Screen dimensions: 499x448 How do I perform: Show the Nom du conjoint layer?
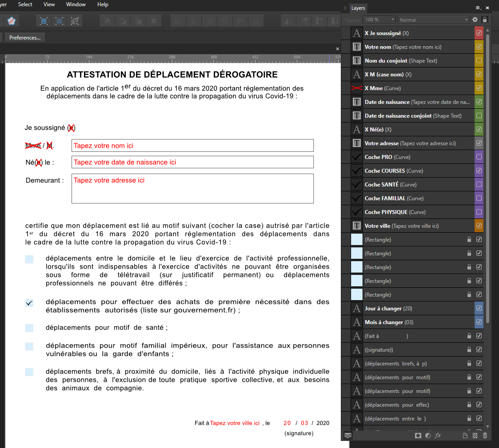tap(479, 60)
